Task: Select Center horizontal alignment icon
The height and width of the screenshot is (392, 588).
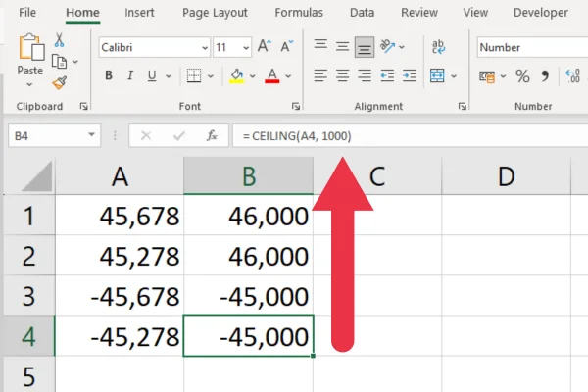Action: tap(342, 75)
